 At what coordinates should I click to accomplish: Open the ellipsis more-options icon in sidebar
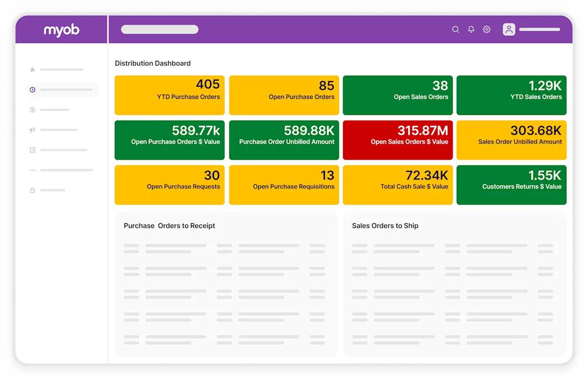[x=32, y=170]
